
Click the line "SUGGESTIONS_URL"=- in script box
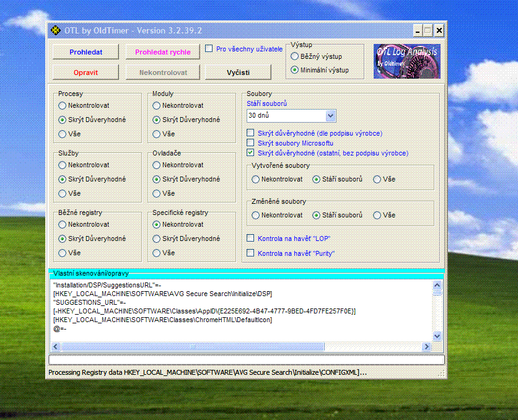click(x=89, y=302)
